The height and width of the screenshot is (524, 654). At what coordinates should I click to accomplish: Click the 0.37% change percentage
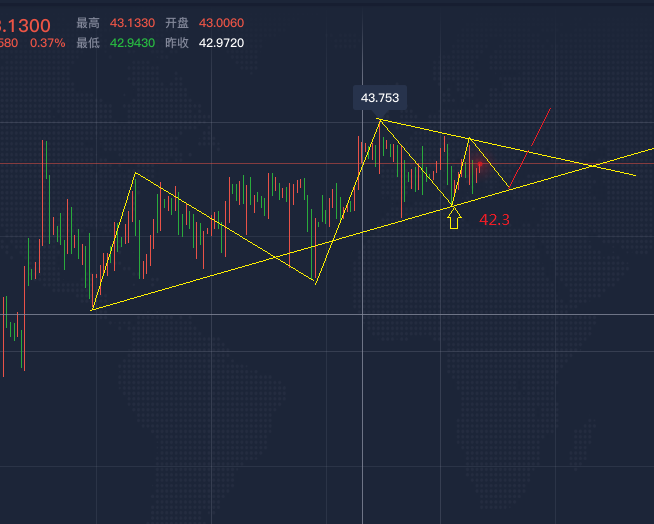[x=47, y=43]
